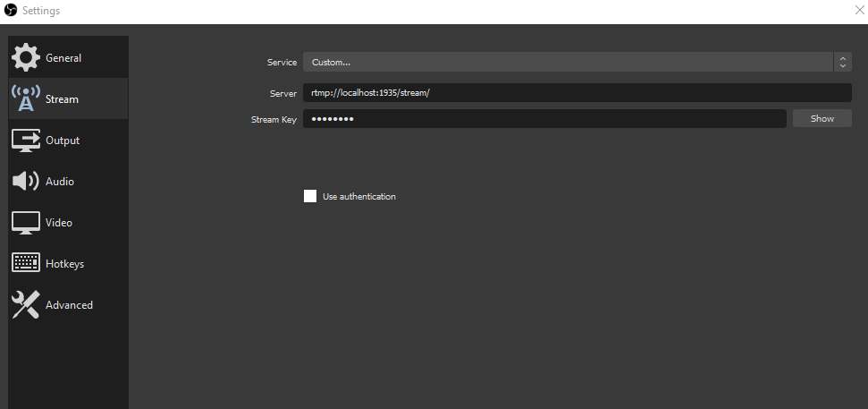Switch to the Stream settings tab

[69, 98]
